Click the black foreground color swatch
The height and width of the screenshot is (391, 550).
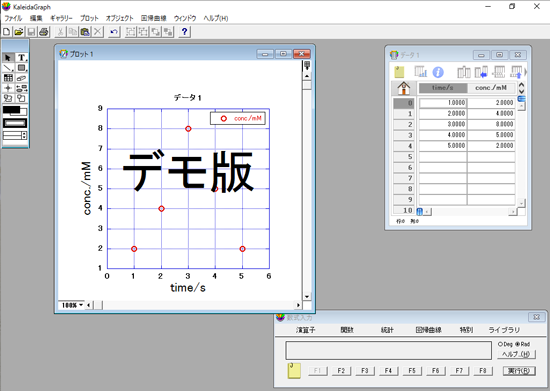pos(11,110)
